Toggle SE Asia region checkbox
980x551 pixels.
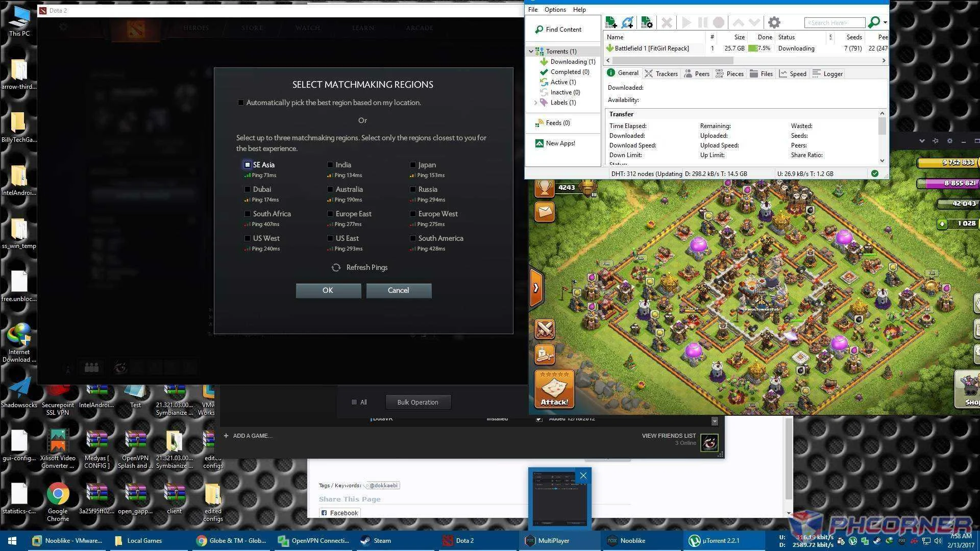[248, 165]
